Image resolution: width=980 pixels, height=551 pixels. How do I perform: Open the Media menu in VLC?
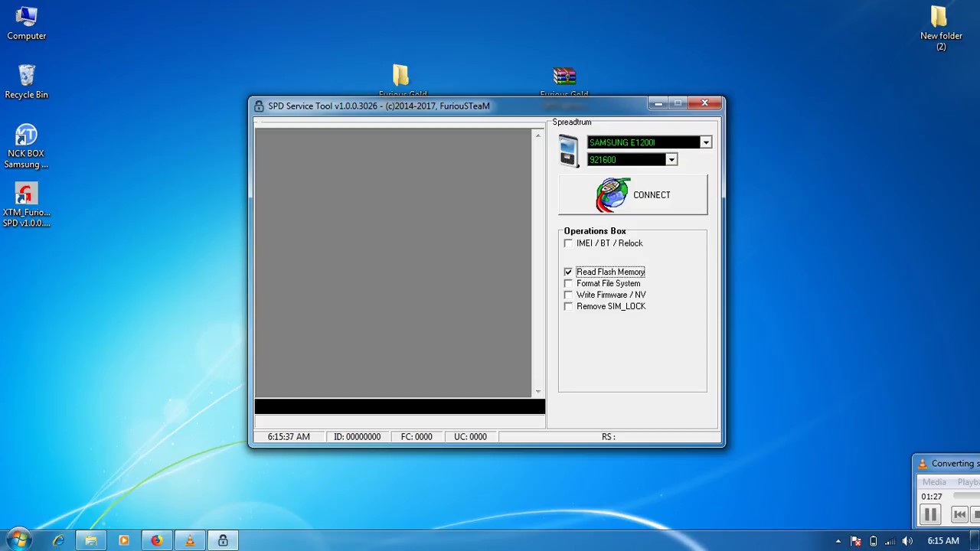point(934,482)
